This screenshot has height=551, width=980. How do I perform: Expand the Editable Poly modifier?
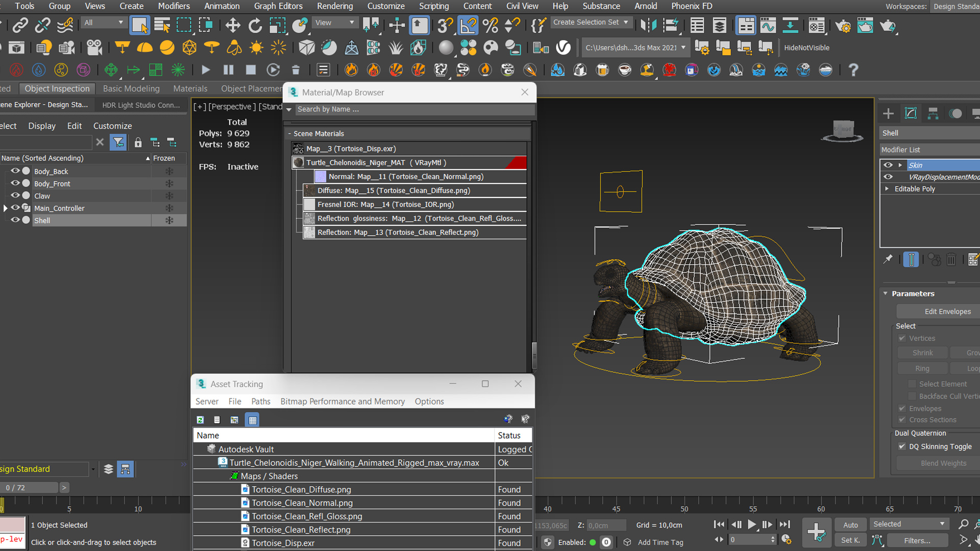click(887, 188)
